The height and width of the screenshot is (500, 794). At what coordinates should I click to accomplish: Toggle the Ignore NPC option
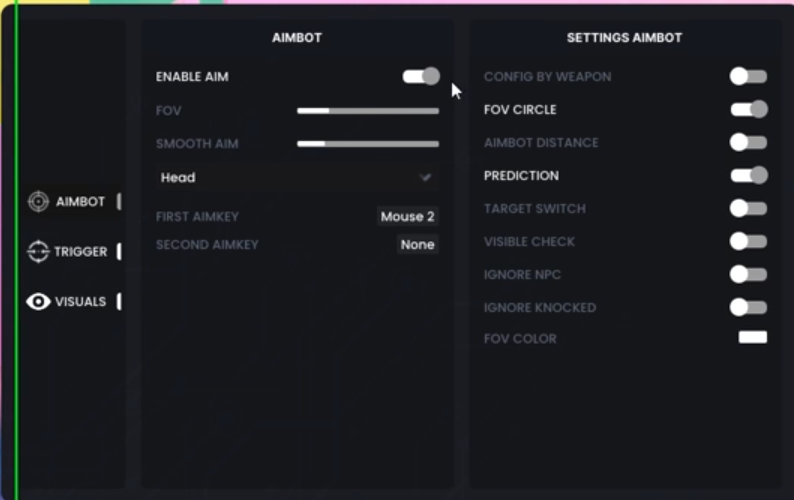click(748, 274)
